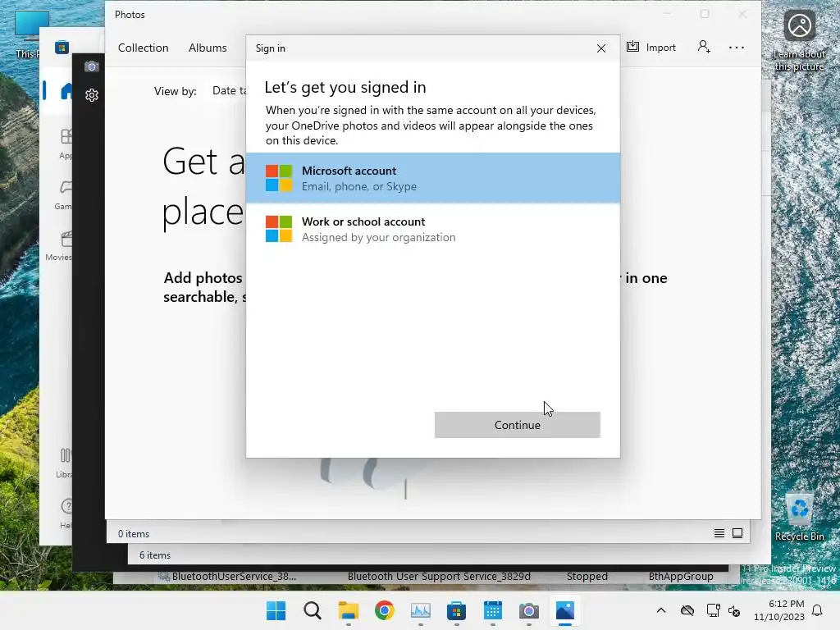Open the clock showing 6:12 PM
This screenshot has width=840, height=630.
coord(779,610)
